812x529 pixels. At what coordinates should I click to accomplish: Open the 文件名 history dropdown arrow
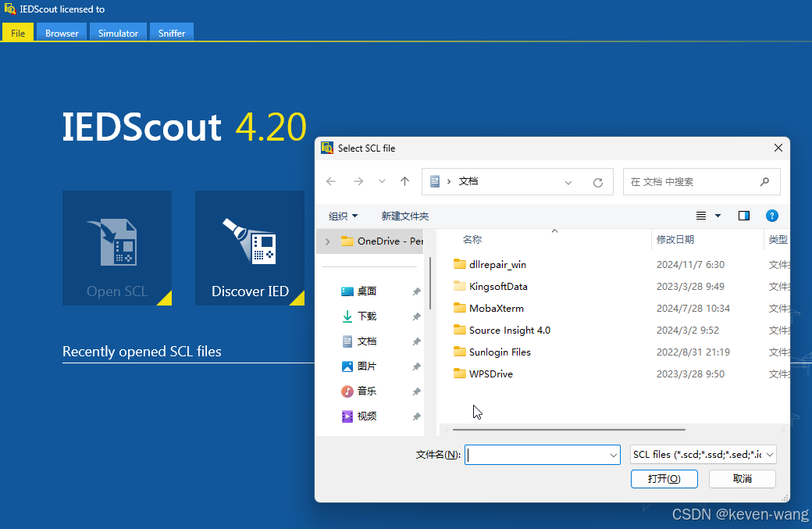(613, 455)
